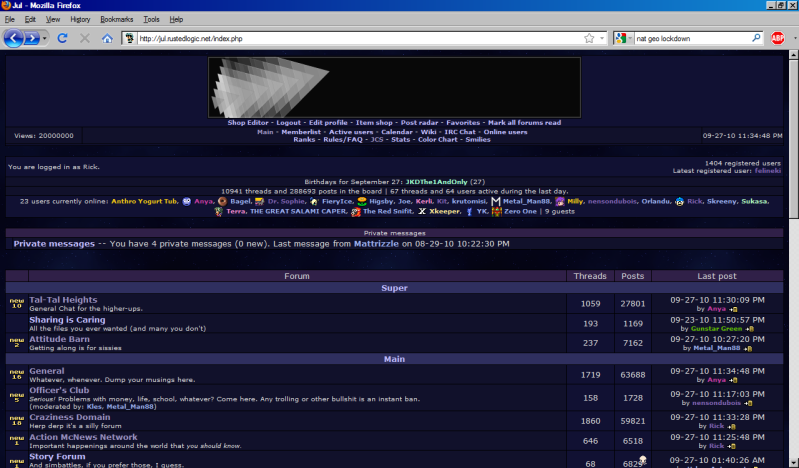Open the URL bar history dropdown arrow
Viewport: 799px width, 468px height.
602,39
